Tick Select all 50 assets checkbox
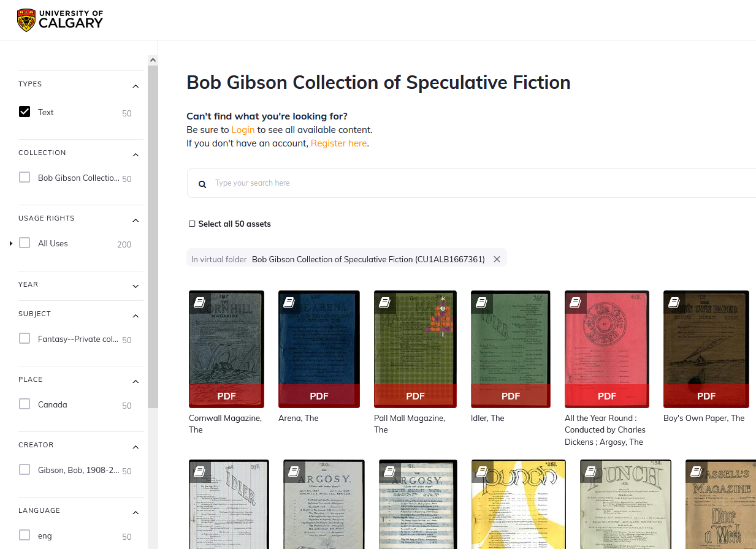This screenshot has height=549, width=756. (192, 224)
